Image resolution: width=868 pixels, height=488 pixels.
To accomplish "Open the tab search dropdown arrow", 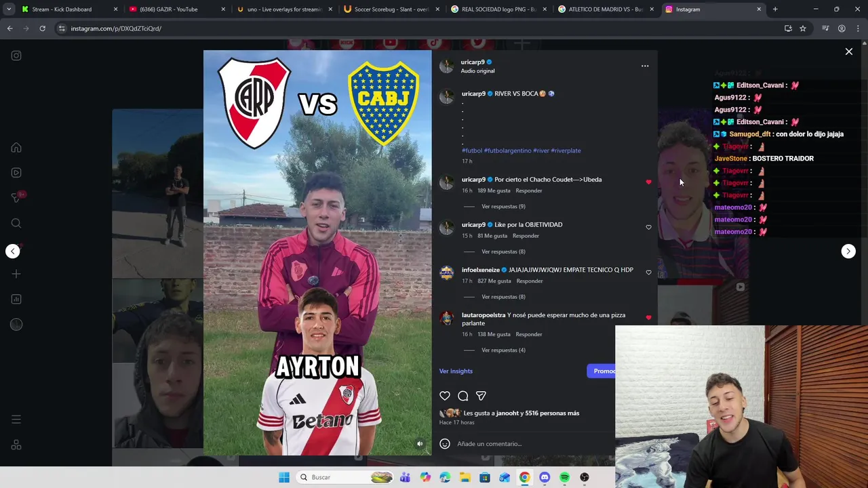I will 9,9.
